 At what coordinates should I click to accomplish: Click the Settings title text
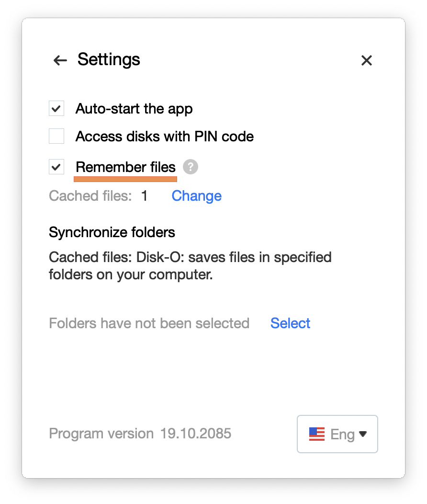(109, 60)
